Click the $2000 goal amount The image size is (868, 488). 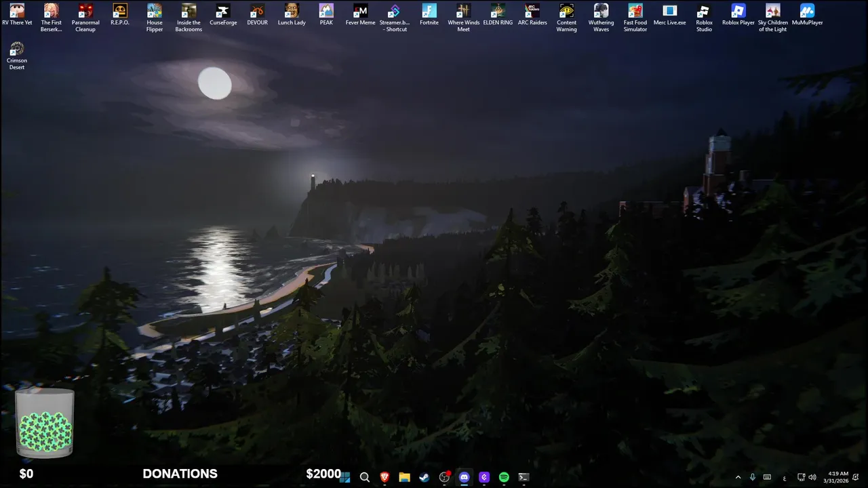point(323,474)
